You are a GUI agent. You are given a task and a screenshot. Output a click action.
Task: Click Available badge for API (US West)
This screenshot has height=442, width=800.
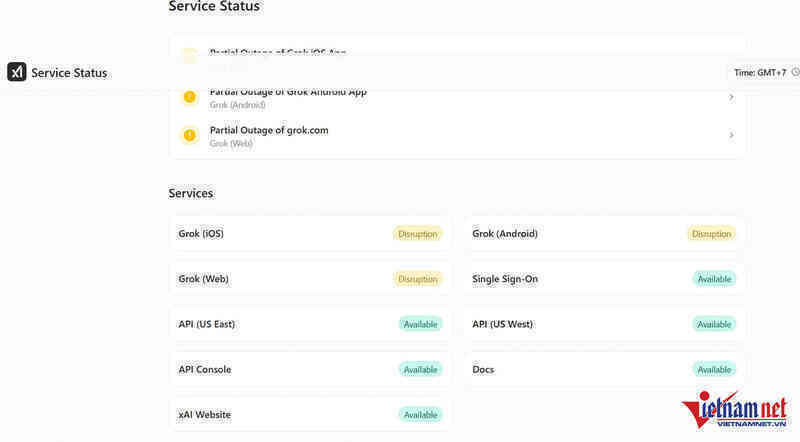pyautogui.click(x=714, y=324)
